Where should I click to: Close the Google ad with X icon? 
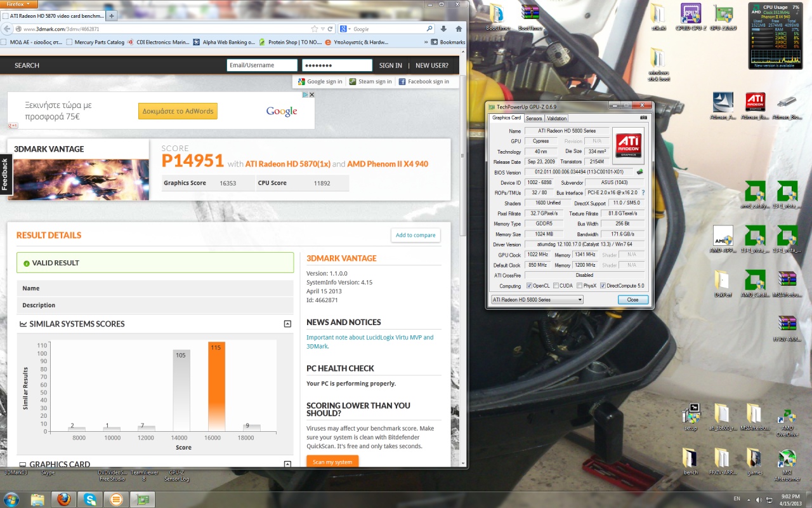pyautogui.click(x=311, y=95)
